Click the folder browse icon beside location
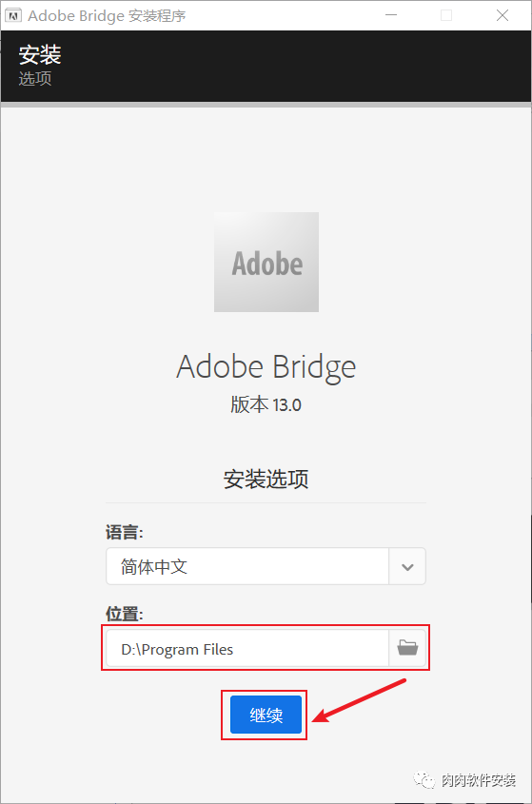This screenshot has width=532, height=804. pos(407,648)
